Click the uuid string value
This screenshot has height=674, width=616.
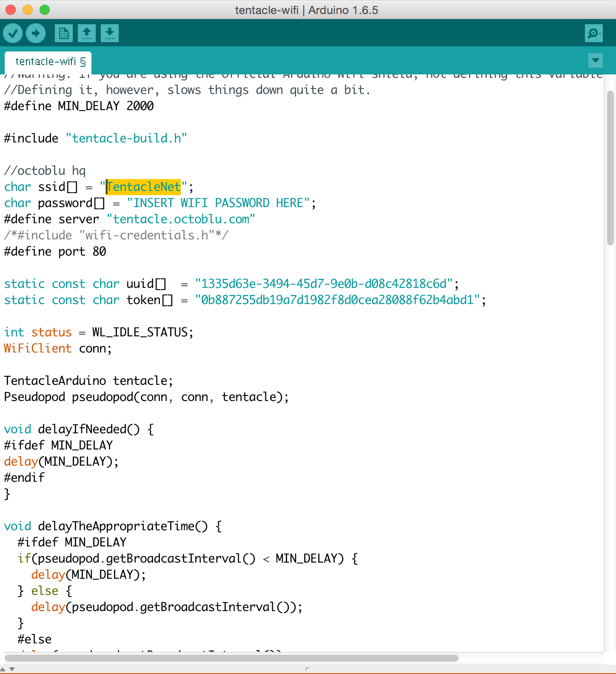[323, 284]
